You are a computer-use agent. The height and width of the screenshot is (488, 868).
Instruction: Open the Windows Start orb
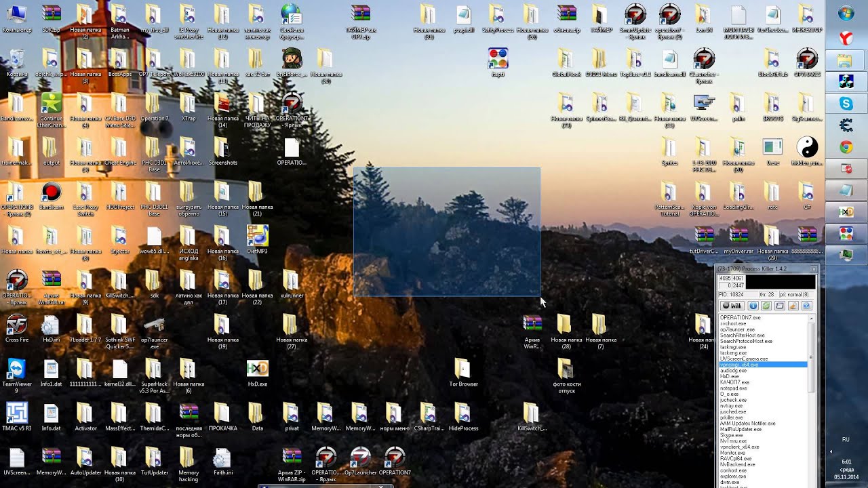coord(846,13)
